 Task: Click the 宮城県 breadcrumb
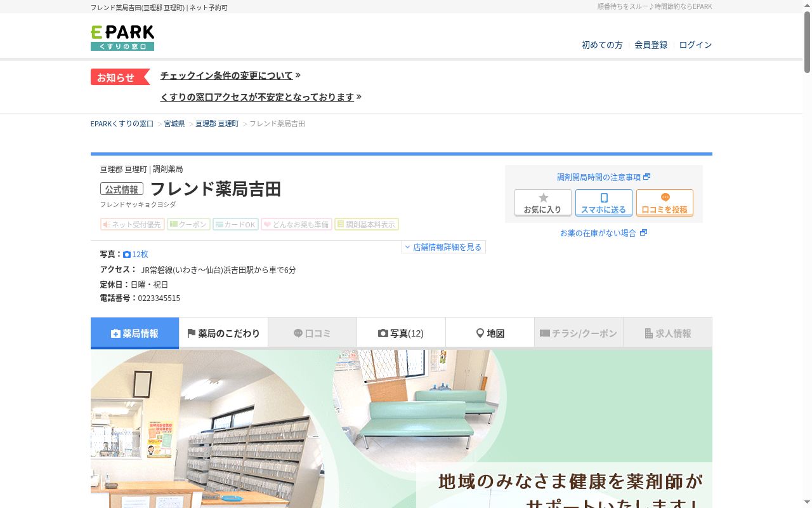click(174, 124)
